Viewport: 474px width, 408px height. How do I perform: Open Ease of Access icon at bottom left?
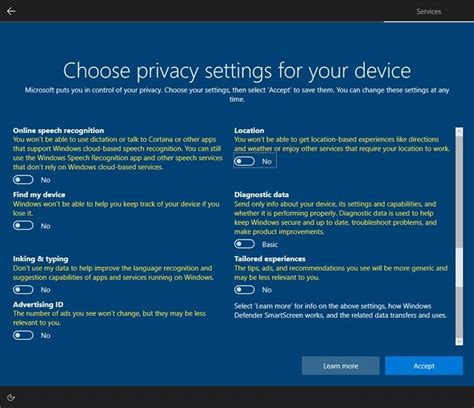point(11,397)
